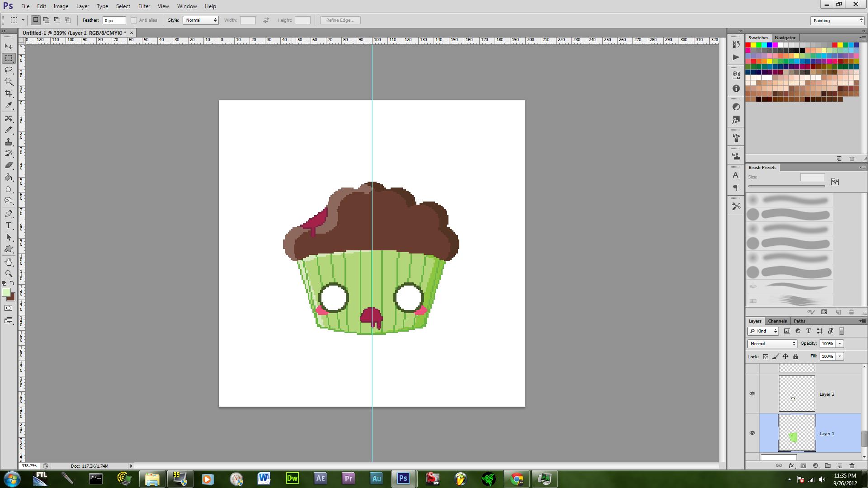Select the History Brush tool

[x=9, y=154]
